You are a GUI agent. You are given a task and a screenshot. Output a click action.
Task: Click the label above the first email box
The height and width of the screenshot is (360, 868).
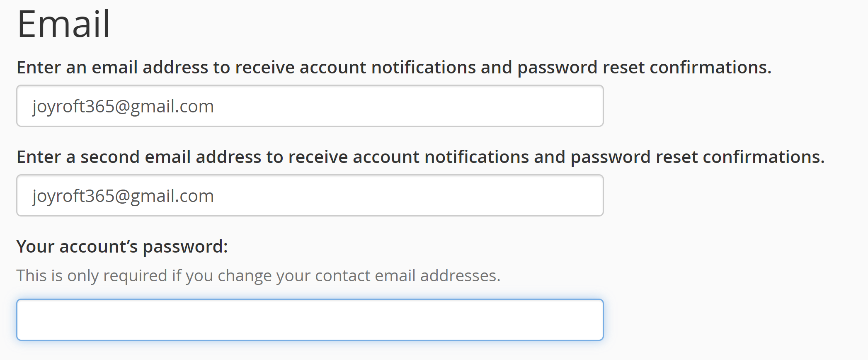coord(394,67)
